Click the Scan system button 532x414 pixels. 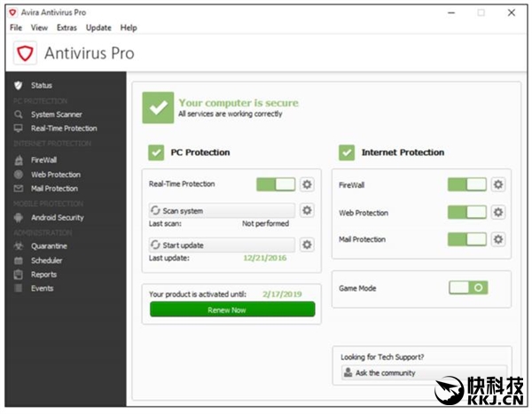click(222, 211)
